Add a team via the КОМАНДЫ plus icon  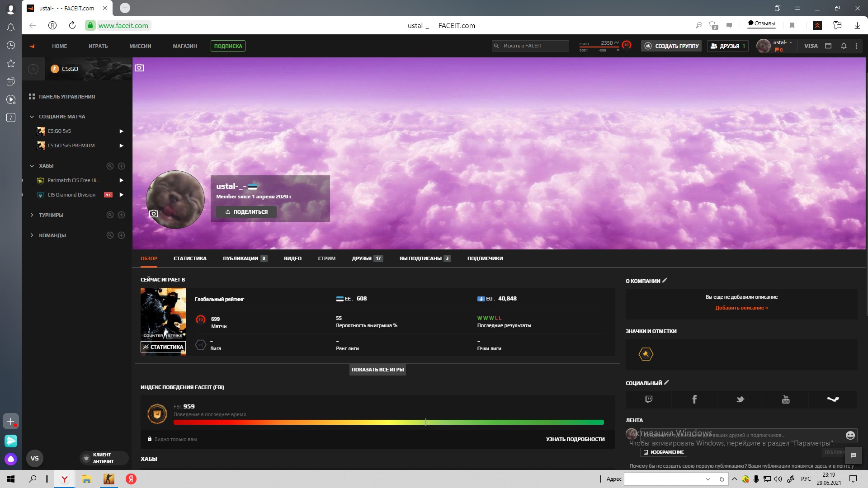[121, 235]
